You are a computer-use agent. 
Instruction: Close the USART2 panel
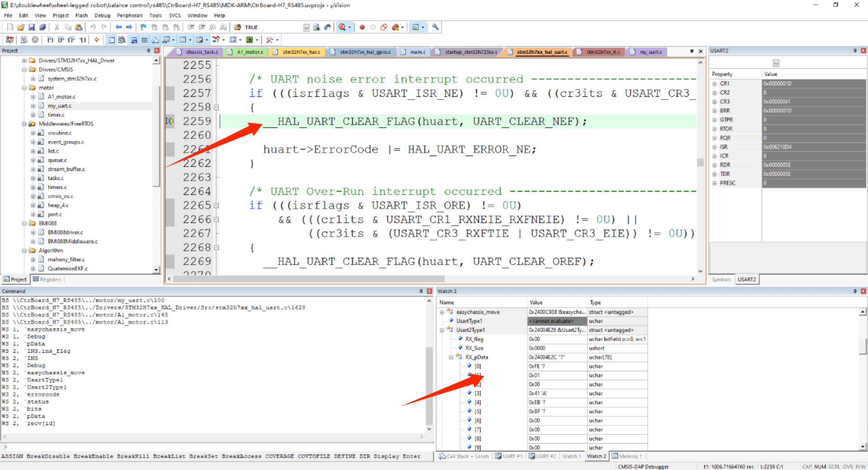click(x=863, y=51)
